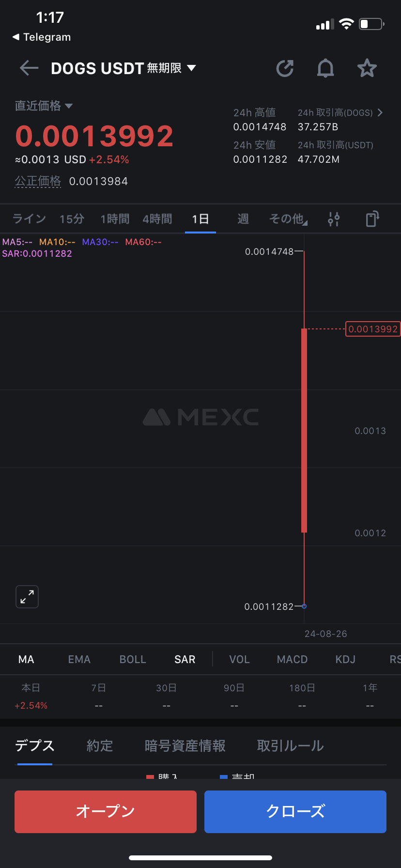This screenshot has width=401, height=868.
Task: Tap the 公正価格 label
Action: click(x=38, y=181)
